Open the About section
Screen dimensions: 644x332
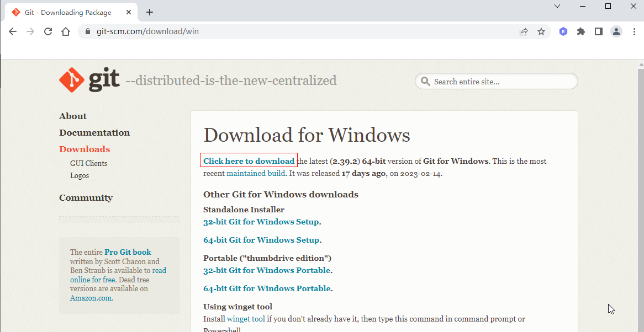73,116
